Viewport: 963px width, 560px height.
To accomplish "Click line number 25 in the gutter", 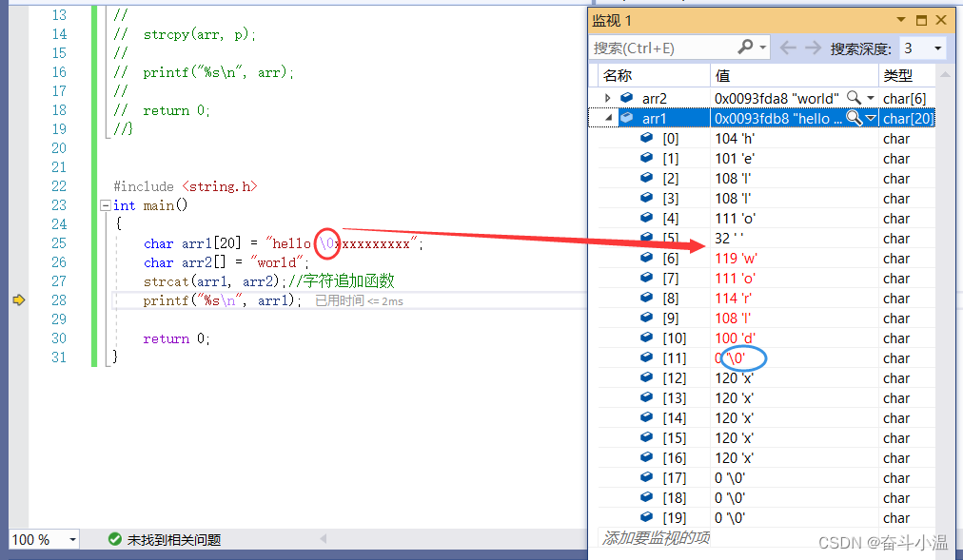I will (59, 242).
